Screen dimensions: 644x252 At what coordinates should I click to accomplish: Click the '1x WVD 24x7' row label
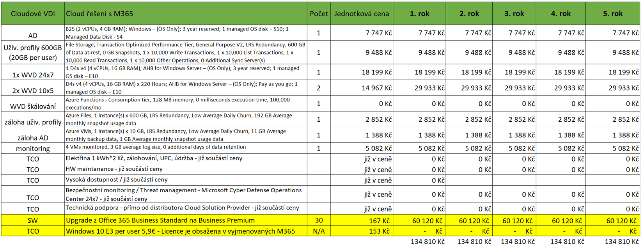[33, 75]
